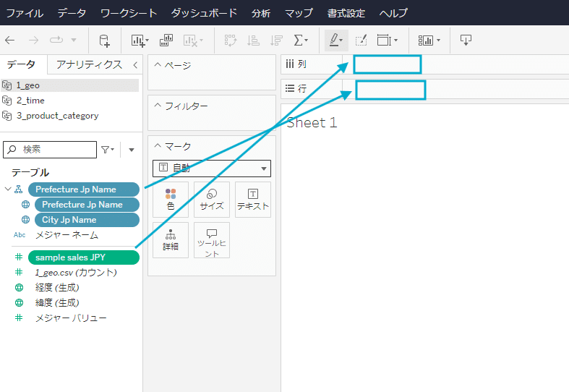
Task: Click the ツールヒント mark button
Action: [x=212, y=240]
